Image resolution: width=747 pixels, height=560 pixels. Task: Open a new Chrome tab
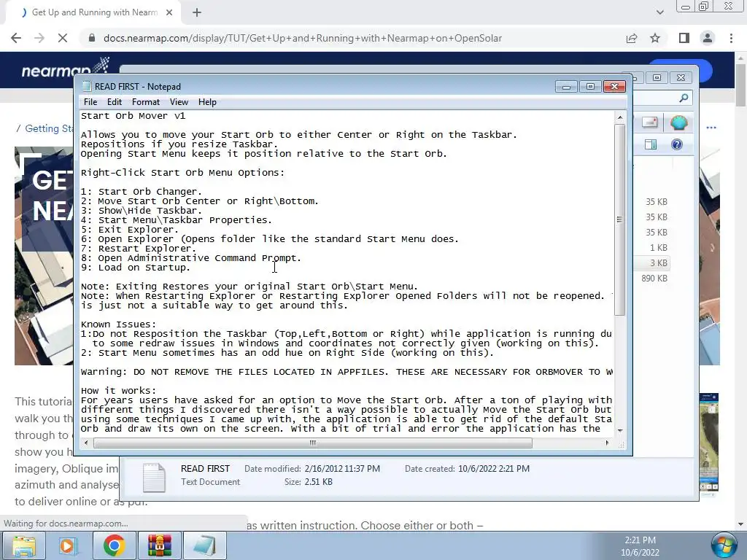197,13
